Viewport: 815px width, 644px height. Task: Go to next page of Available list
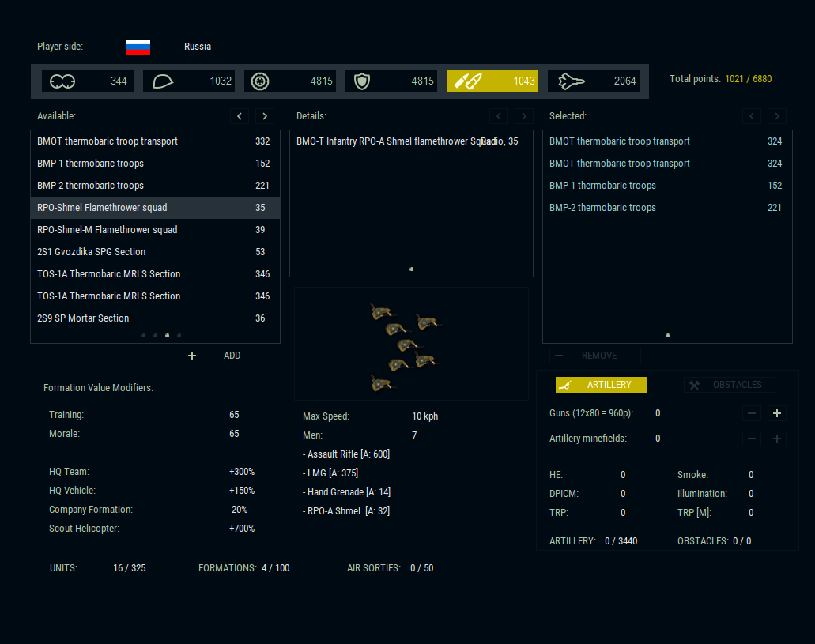click(x=265, y=116)
